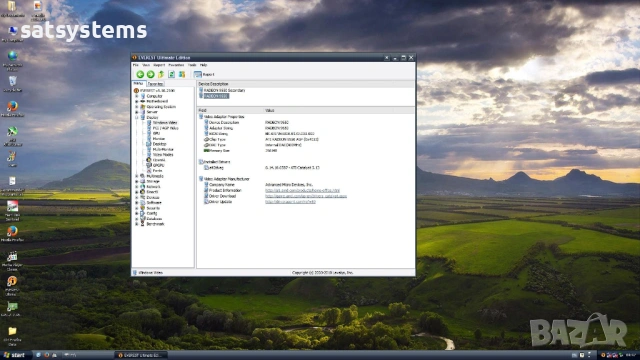Expand the Server tree node
Screen dimensions: 640x360
click(137, 112)
